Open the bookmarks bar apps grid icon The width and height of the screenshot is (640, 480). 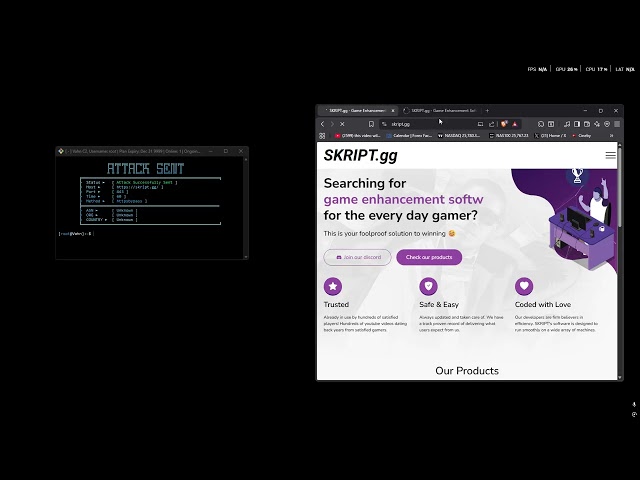point(322,136)
